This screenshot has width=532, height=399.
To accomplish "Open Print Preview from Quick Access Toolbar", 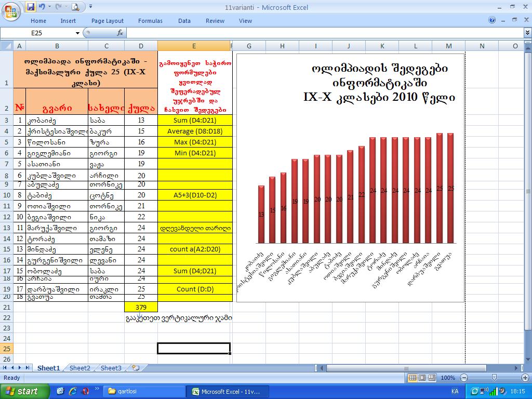I will tap(75, 7).
